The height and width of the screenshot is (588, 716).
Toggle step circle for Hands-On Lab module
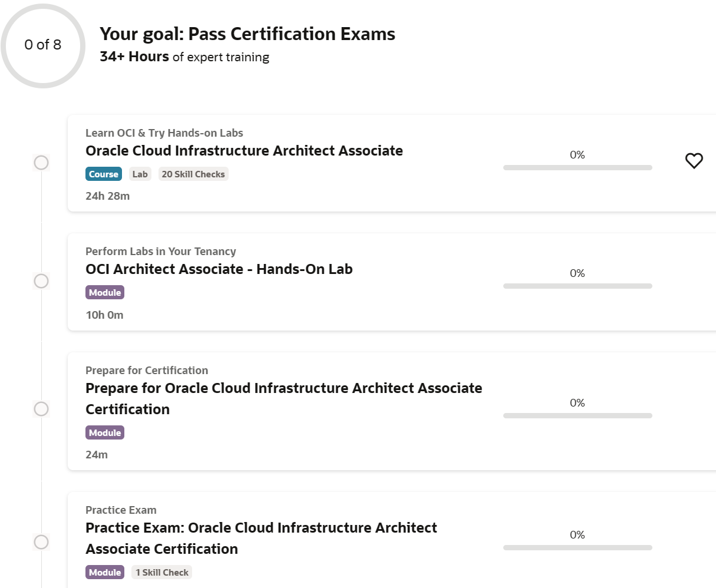[x=41, y=281]
